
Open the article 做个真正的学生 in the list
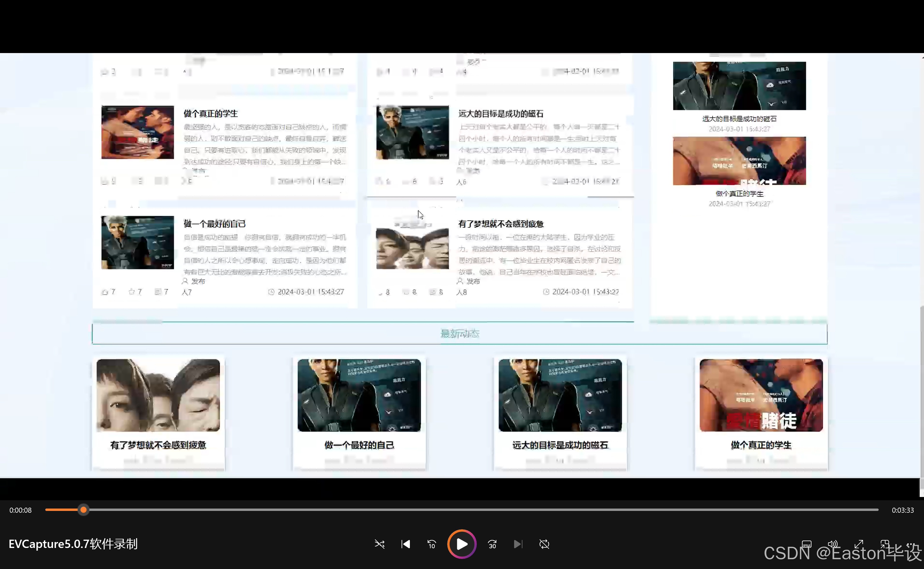click(211, 114)
